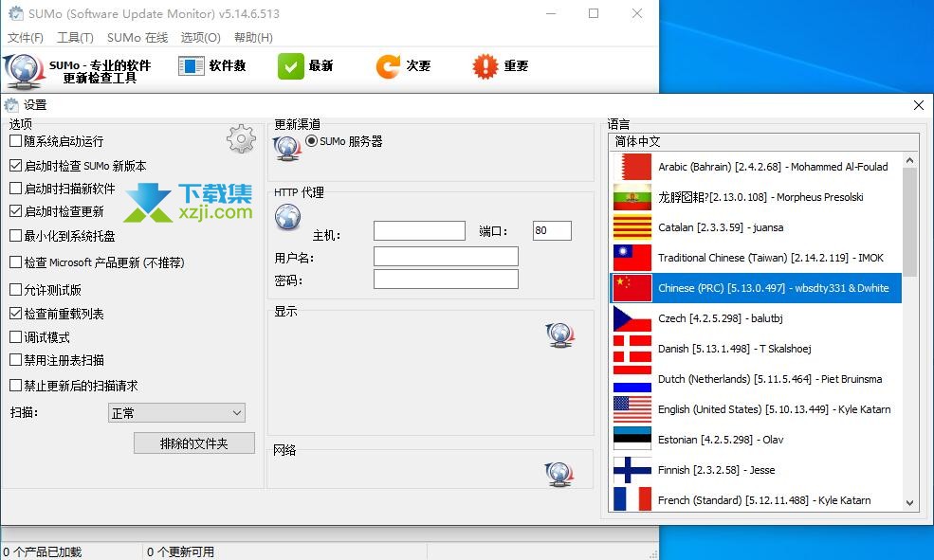Image resolution: width=934 pixels, height=560 pixels.
Task: Open the 工具(T) menu
Action: [75, 38]
